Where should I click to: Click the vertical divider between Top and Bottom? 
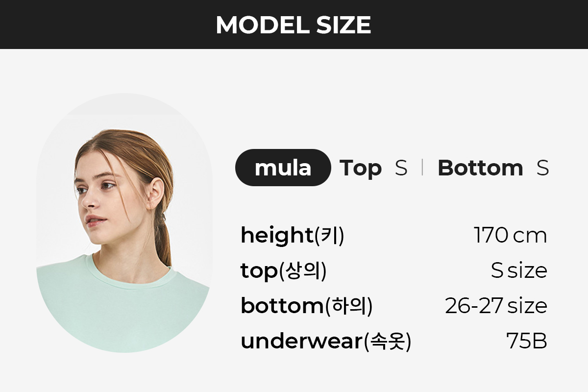[x=422, y=168]
